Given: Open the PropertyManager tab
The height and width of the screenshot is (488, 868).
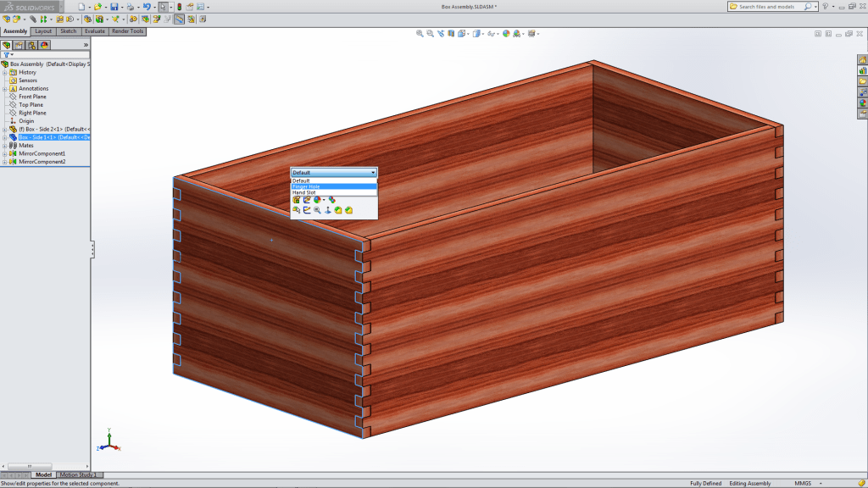Looking at the screenshot, I should pyautogui.click(x=19, y=45).
